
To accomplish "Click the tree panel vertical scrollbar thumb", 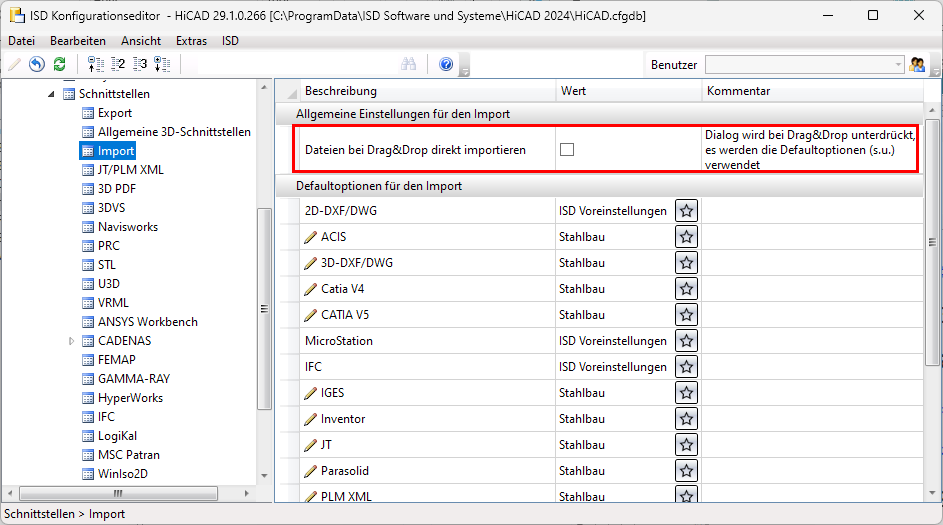I will coord(264,309).
